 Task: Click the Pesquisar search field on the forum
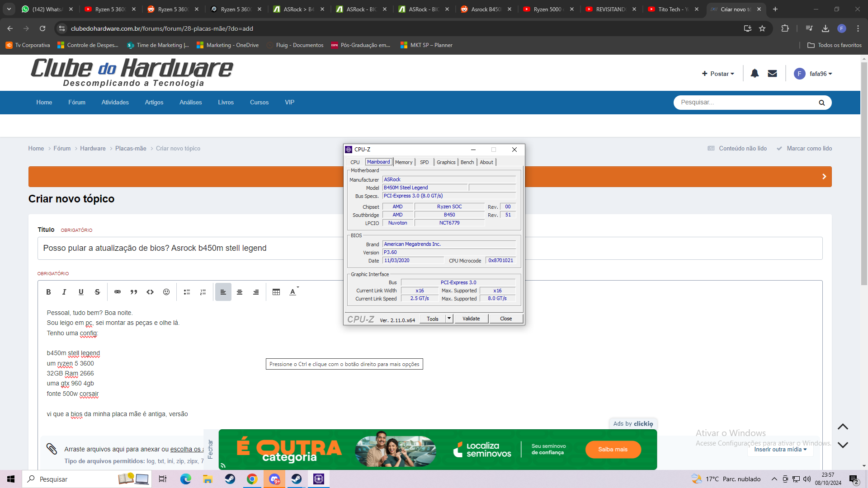tap(746, 103)
